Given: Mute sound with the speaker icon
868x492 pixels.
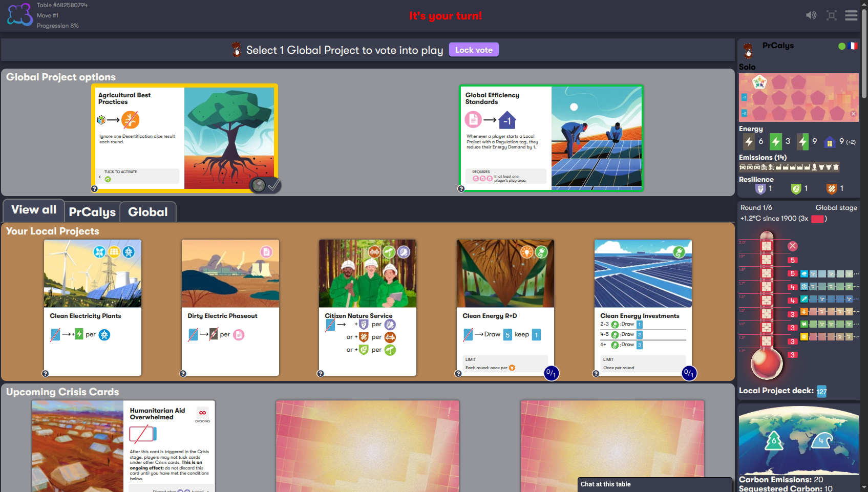Looking at the screenshot, I should pos(811,15).
